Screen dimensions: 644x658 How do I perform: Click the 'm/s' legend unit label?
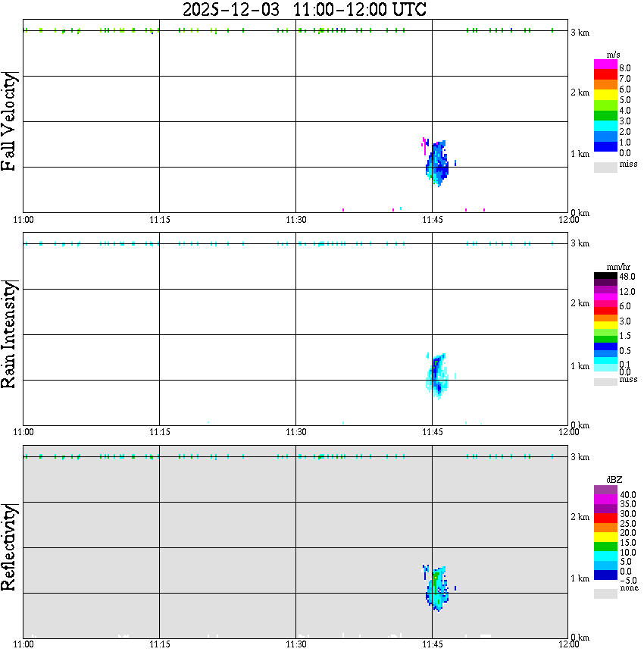613,55
